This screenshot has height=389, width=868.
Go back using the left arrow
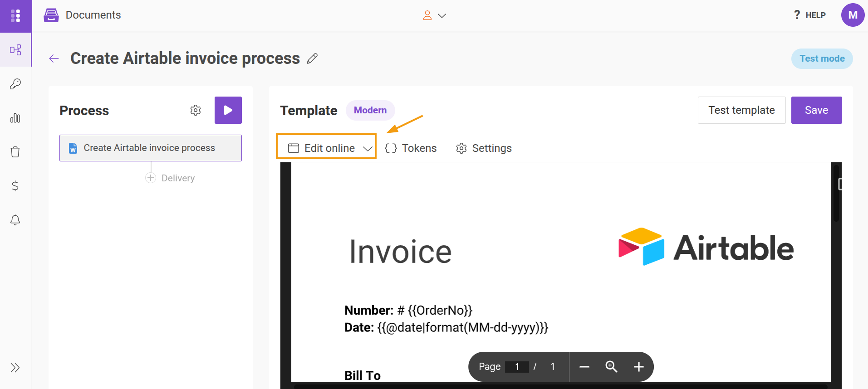[54, 58]
